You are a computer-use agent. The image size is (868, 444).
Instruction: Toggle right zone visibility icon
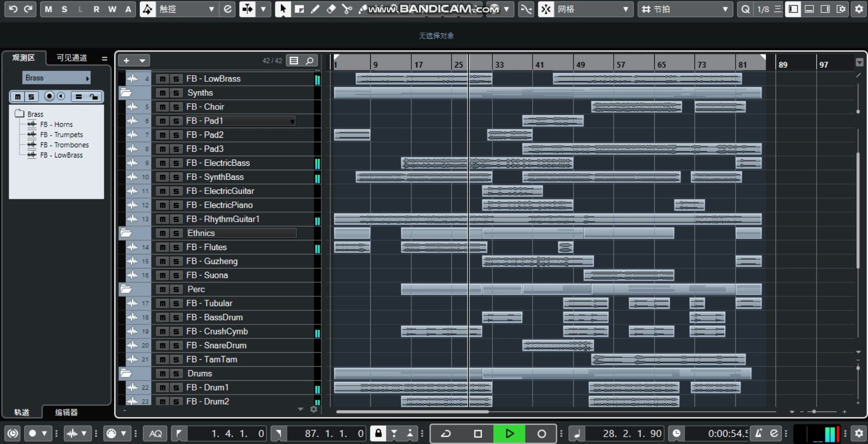(x=825, y=9)
